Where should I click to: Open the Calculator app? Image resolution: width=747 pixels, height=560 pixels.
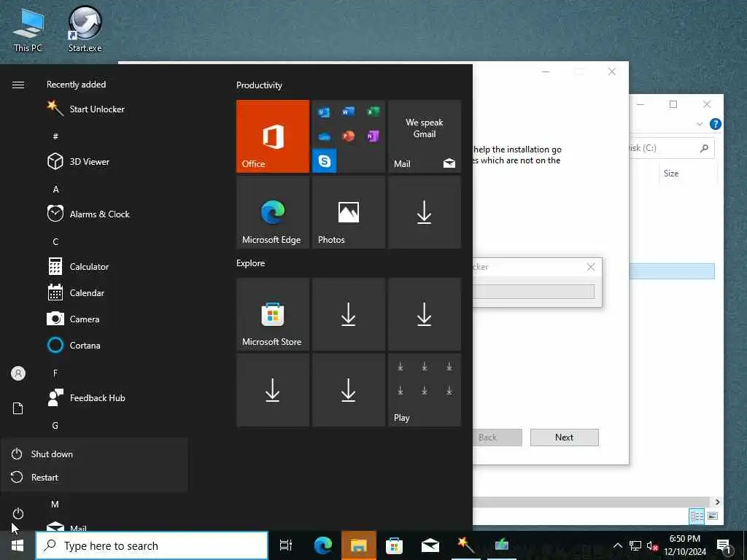78,267
